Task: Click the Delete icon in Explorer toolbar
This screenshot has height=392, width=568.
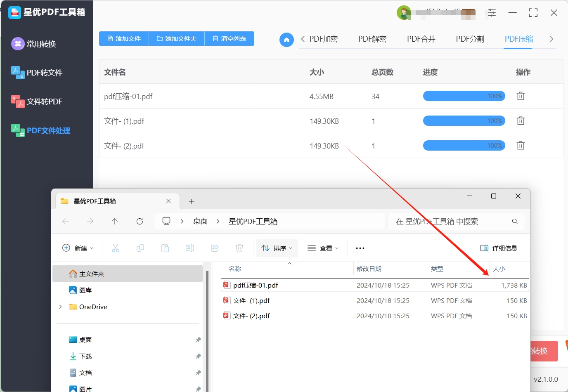Action: [x=239, y=248]
